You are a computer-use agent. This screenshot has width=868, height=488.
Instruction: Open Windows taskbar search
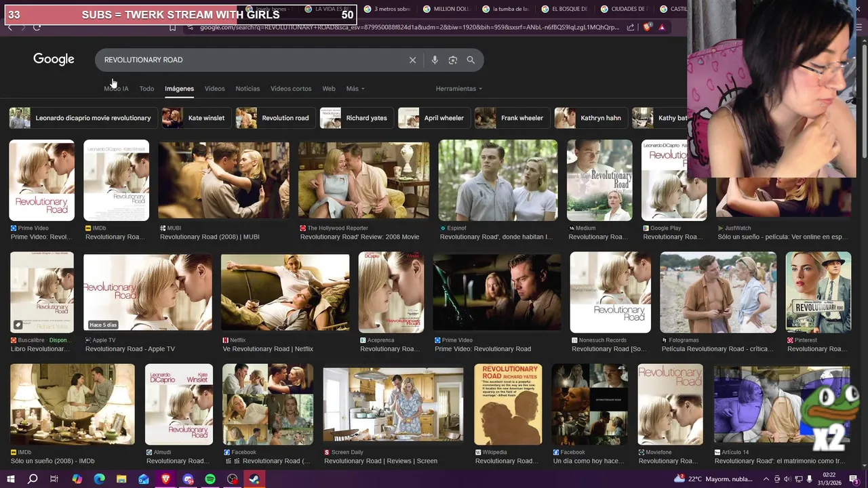32,479
